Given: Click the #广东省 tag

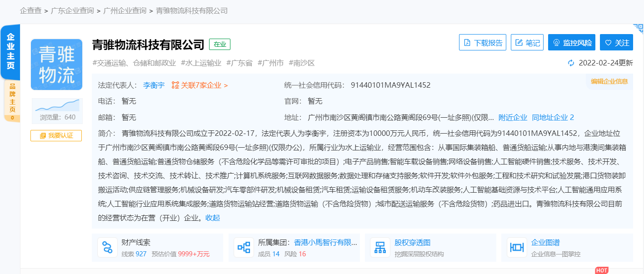Looking at the screenshot, I should point(239,63).
